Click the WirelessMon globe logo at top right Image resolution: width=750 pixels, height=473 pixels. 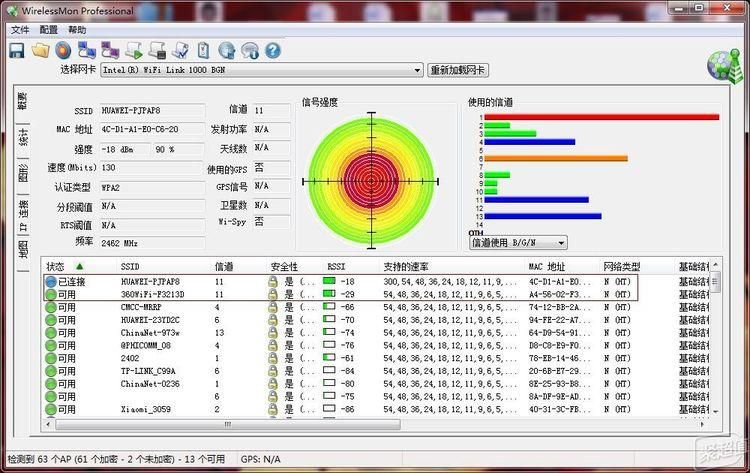click(725, 66)
